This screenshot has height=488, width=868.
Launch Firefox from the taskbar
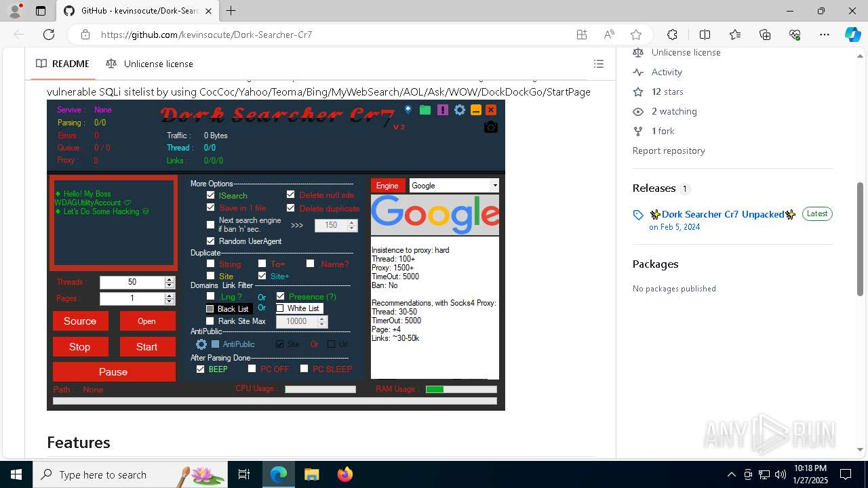(345, 474)
